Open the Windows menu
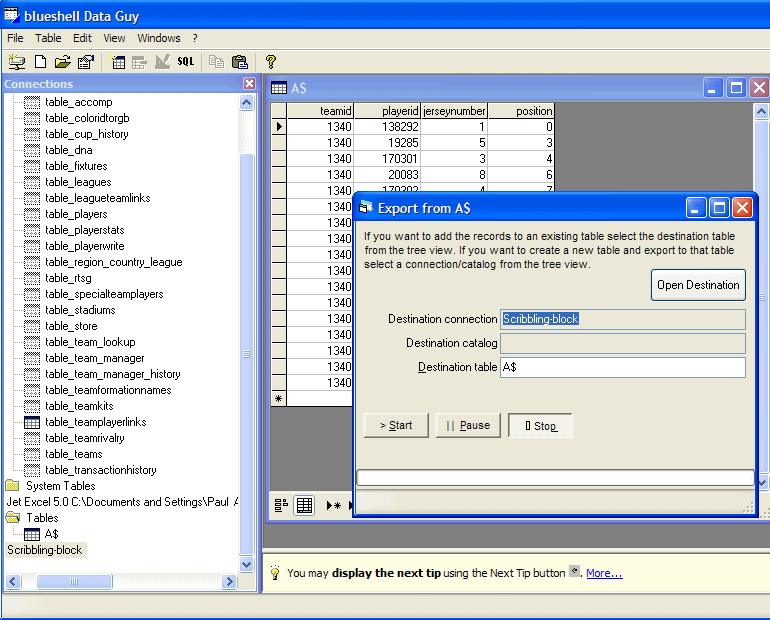The image size is (770, 620). coord(159,38)
